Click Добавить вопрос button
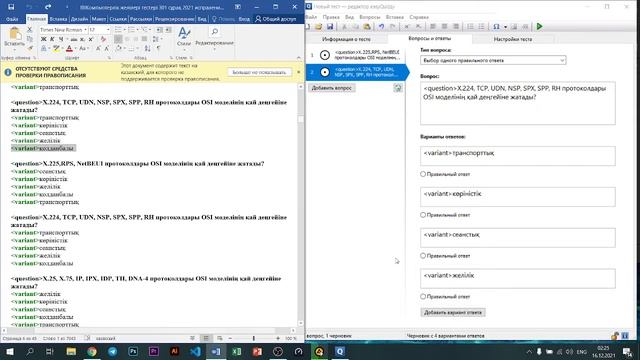This screenshot has width=640, height=360. (331, 88)
